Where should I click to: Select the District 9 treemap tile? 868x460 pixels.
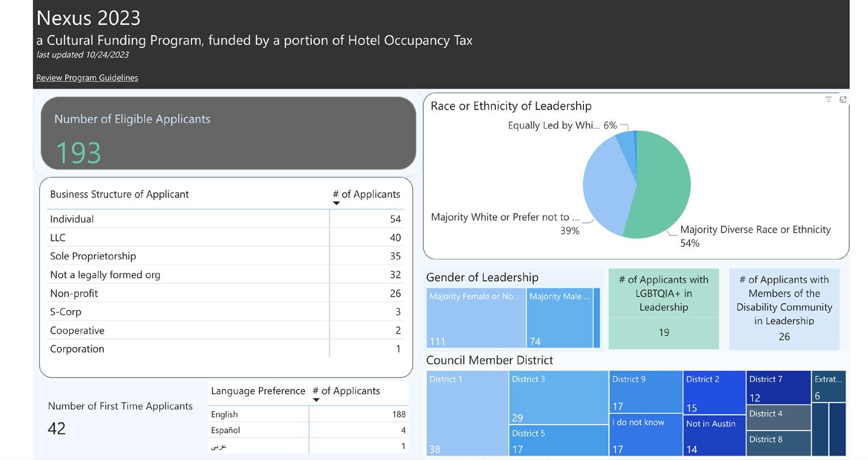[646, 392]
